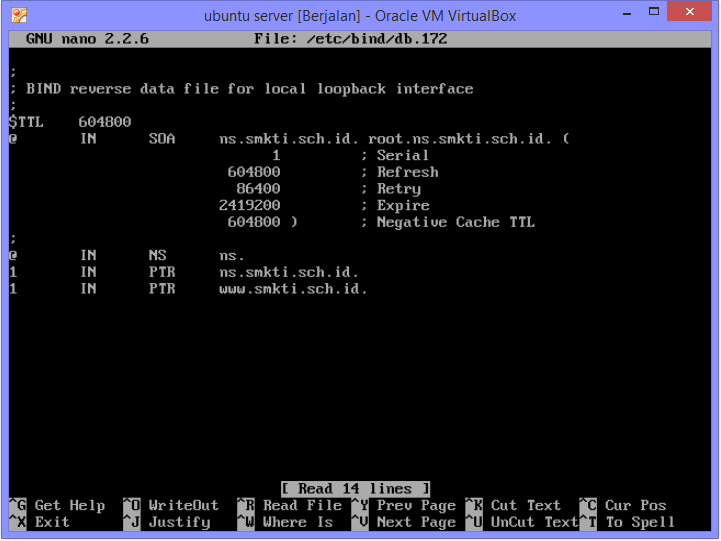
Task: Click the 'ns.' nameserver value
Action: coord(232,256)
